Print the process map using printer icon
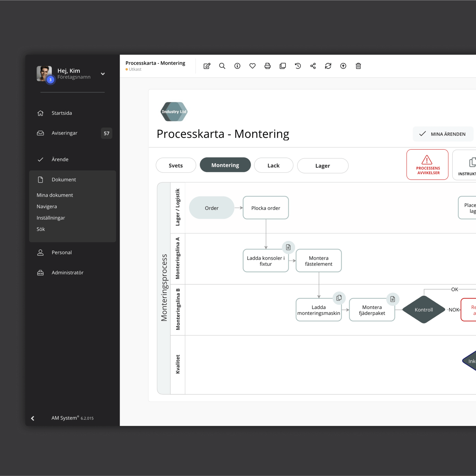 (x=268, y=66)
